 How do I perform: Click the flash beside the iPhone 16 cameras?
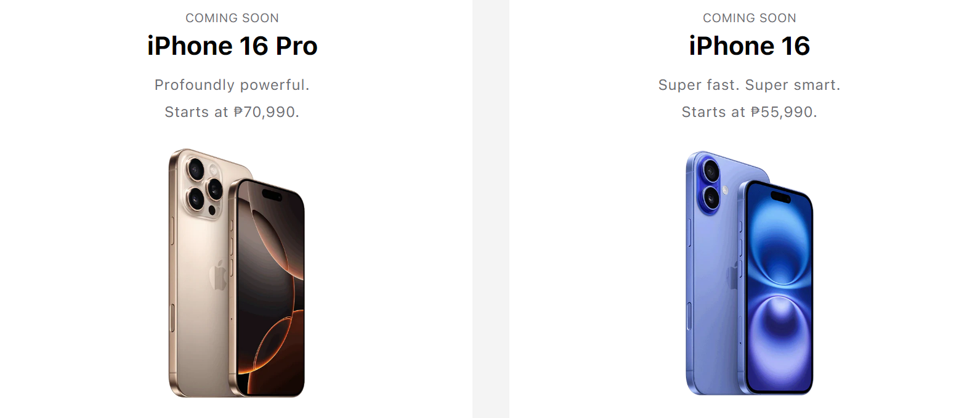(x=726, y=190)
